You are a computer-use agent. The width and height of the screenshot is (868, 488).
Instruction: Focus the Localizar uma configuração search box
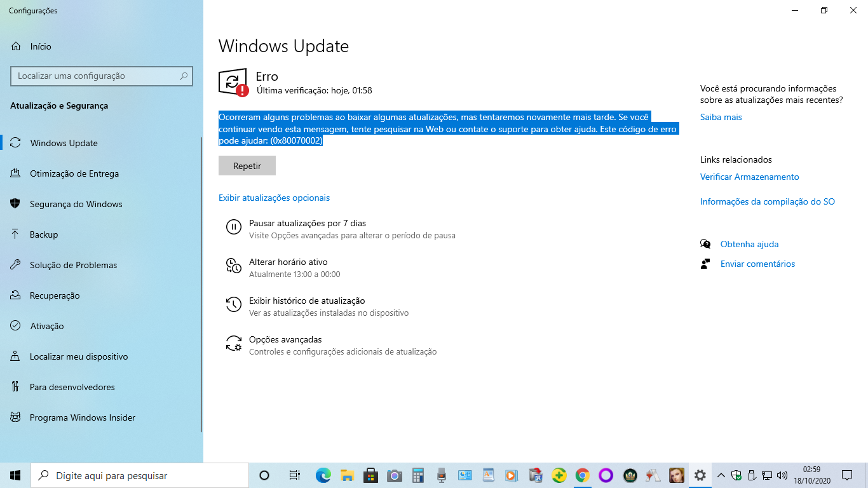coord(102,76)
